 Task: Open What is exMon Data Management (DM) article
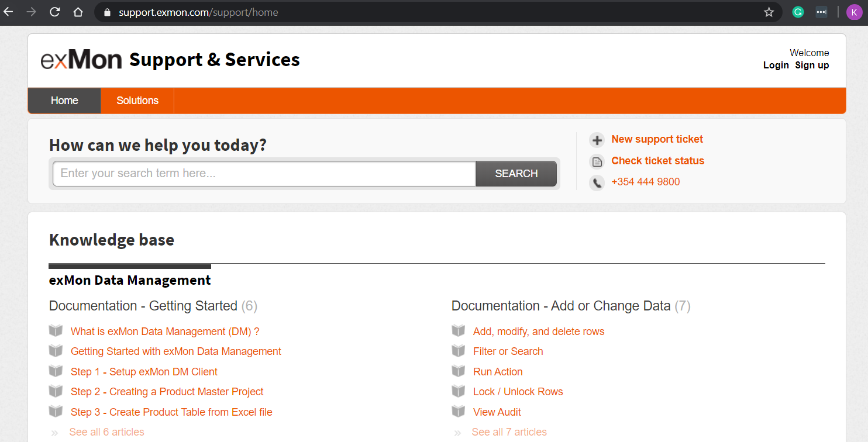click(165, 331)
